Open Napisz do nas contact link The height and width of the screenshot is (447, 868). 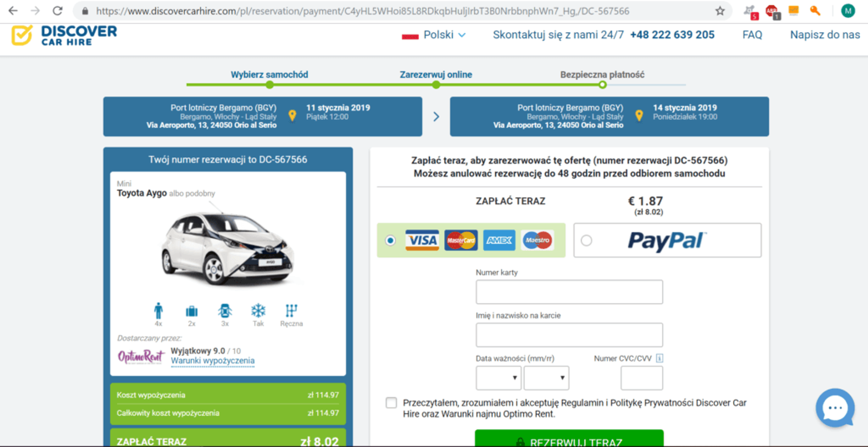[825, 35]
